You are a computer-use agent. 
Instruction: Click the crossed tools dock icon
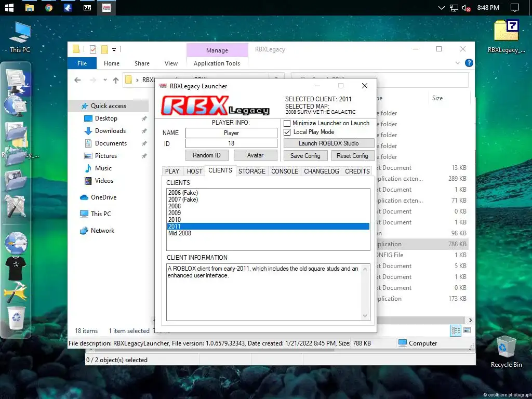click(x=16, y=206)
